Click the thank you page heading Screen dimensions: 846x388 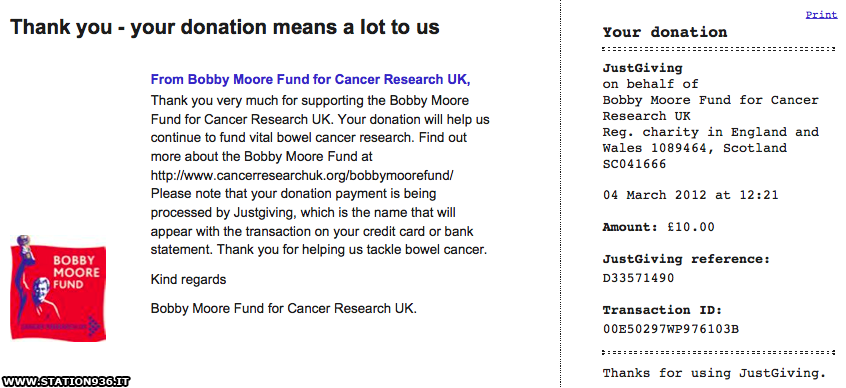tap(225, 27)
